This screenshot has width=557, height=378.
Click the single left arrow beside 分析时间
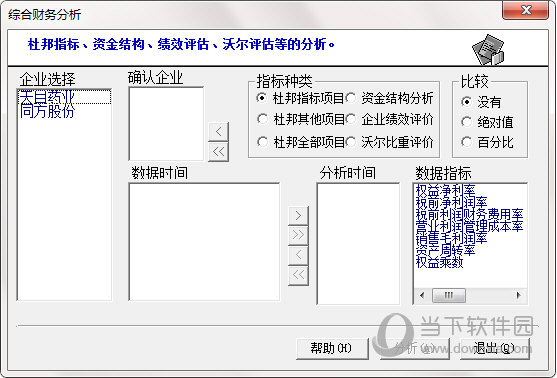298,255
